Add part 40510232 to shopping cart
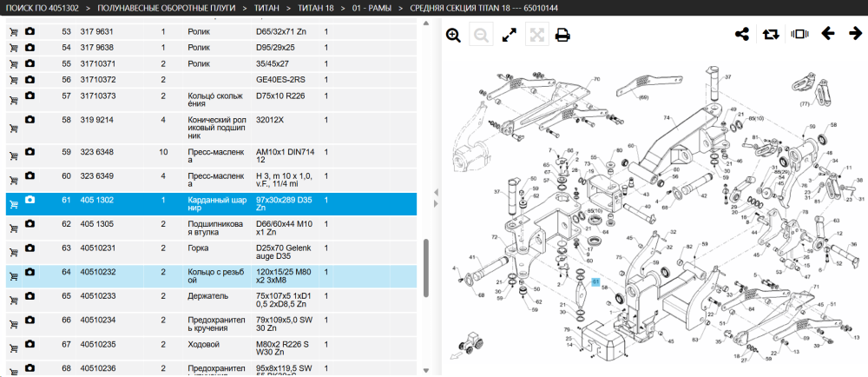The image size is (868, 377). click(x=14, y=277)
